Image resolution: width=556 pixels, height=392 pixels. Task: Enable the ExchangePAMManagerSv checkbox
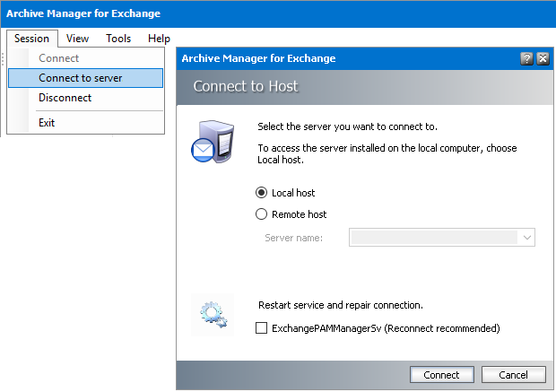[x=262, y=328]
